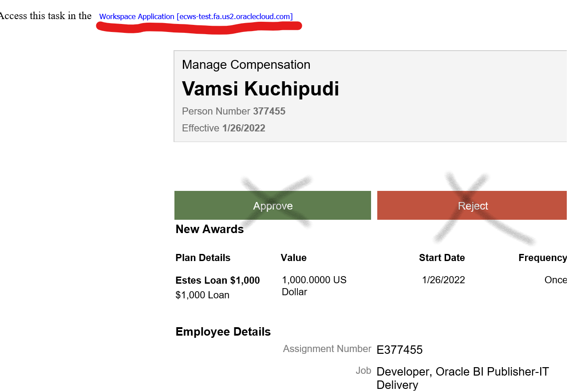This screenshot has height=392, width=577.
Task: Select the Estes Loan $1,000 plan
Action: 217,280
